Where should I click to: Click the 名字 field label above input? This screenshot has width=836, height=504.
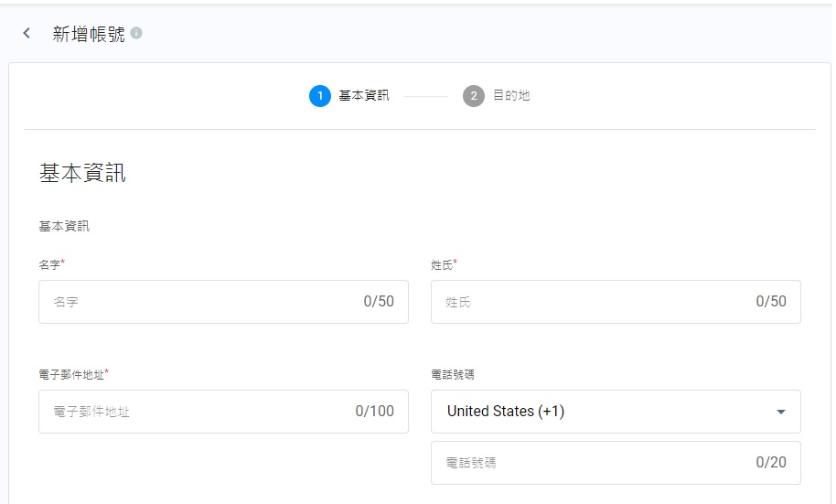(x=49, y=264)
